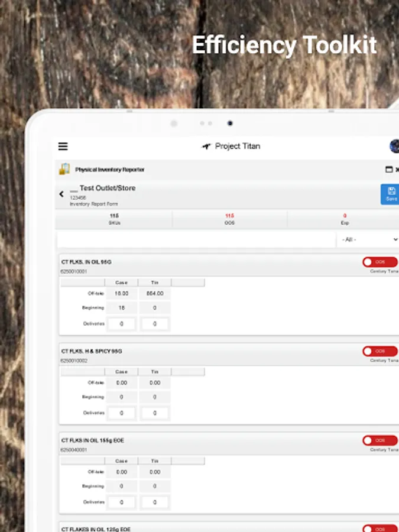Toggle OOS for CT FLAKES IN OIL 125g EOE
399x532 pixels.
pos(380,529)
